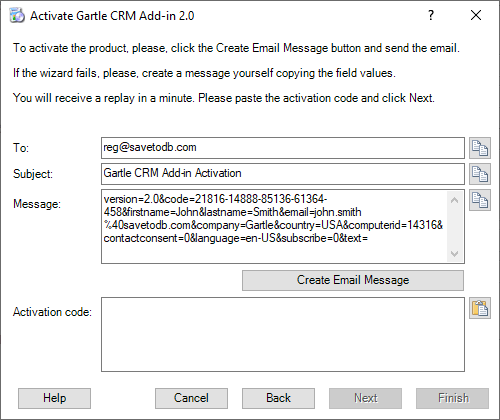Cancel the activation wizard
This screenshot has height=420, width=500.
click(x=191, y=398)
